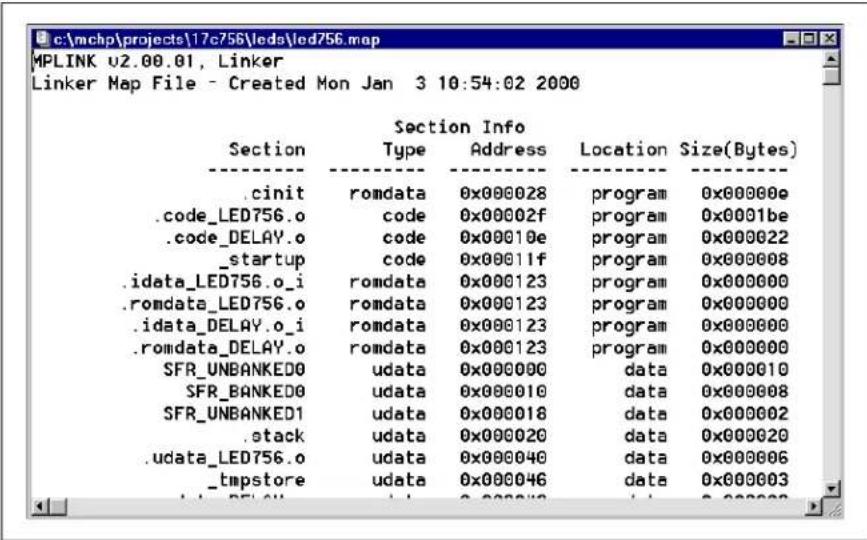This screenshot has width=867, height=540.
Task: Click the vertical scrollbar up arrow
Action: point(831,59)
